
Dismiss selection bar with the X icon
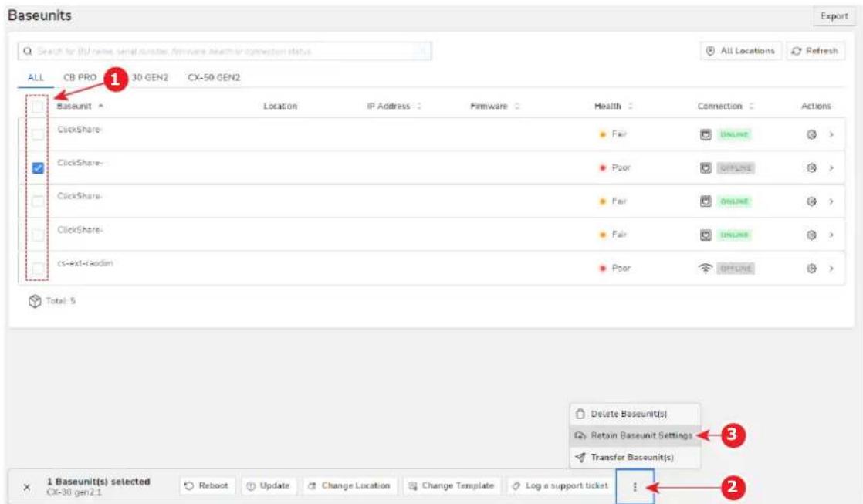(26, 487)
